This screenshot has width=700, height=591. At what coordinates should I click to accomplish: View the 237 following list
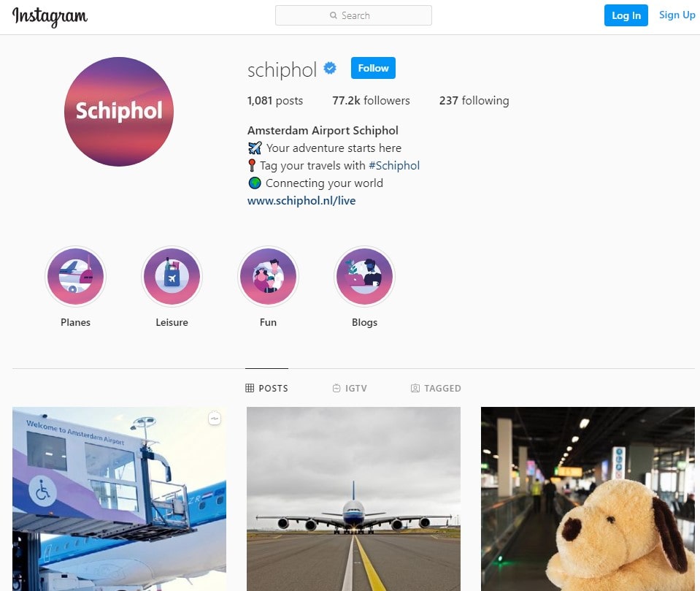pos(474,101)
